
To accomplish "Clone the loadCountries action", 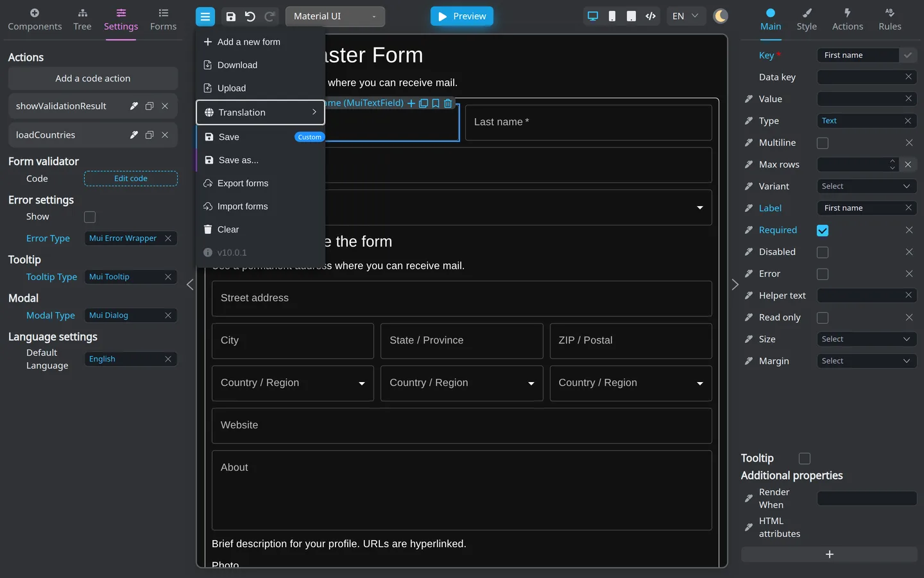I will [x=150, y=135].
